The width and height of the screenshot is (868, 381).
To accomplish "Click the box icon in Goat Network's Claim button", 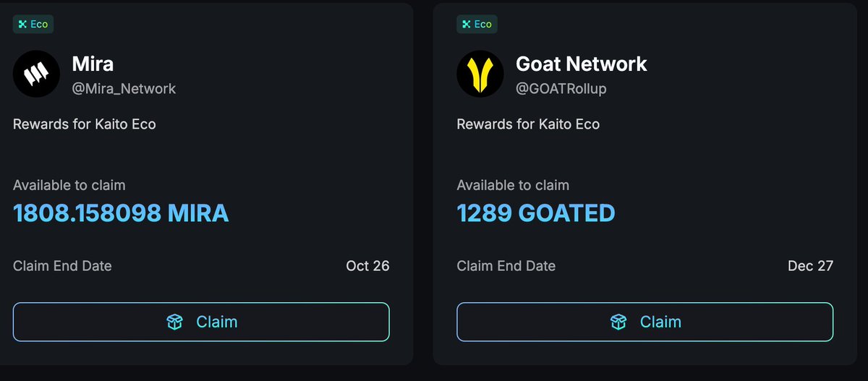I will click(x=618, y=322).
